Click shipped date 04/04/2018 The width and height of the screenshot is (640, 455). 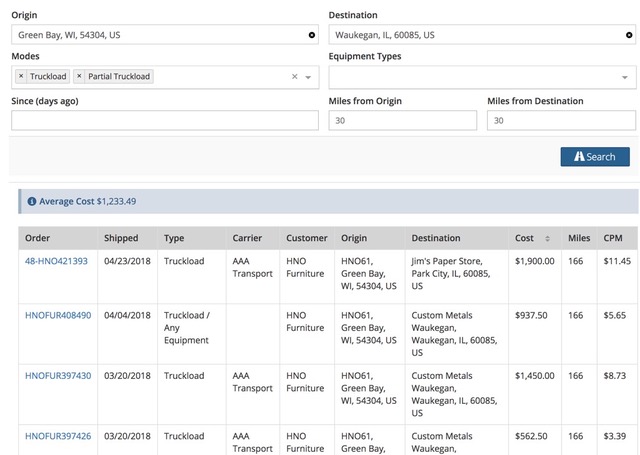click(127, 315)
